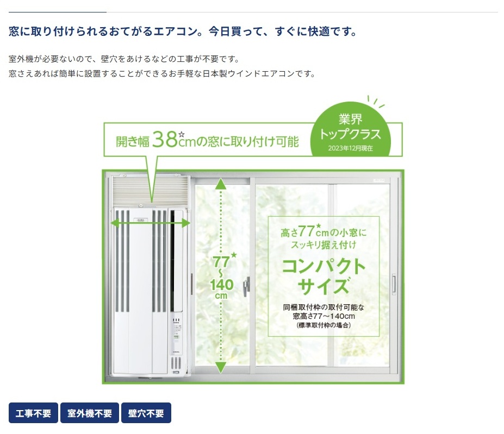Click the downward green height arrow tip
Screen dimensions: 504x434
(221, 368)
